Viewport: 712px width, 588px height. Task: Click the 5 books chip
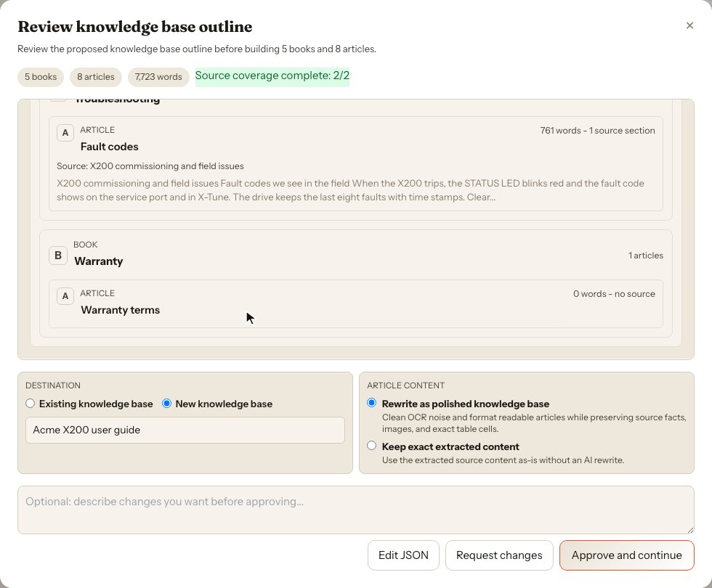coord(41,77)
